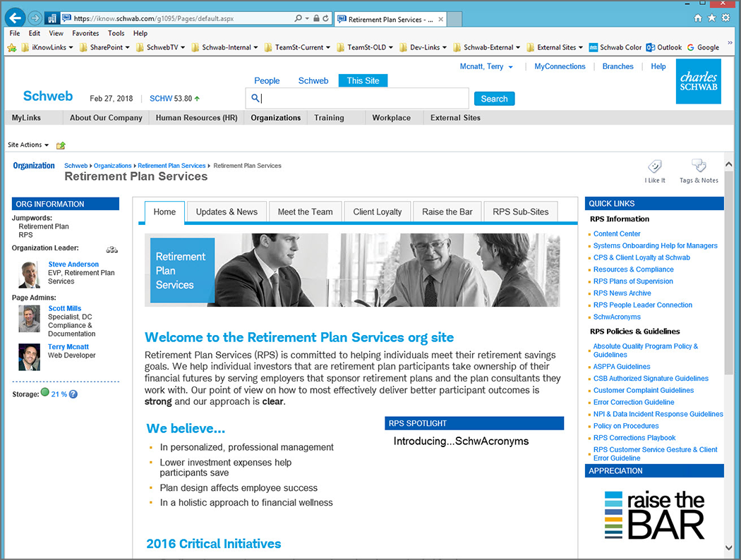Open the browser Home icon
The width and height of the screenshot is (741, 560).
(698, 18)
